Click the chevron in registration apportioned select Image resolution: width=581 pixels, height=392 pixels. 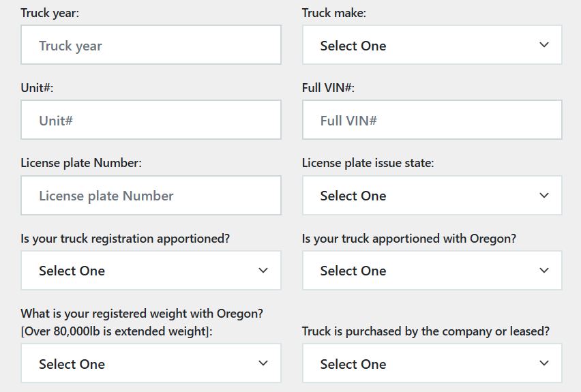[x=263, y=271]
